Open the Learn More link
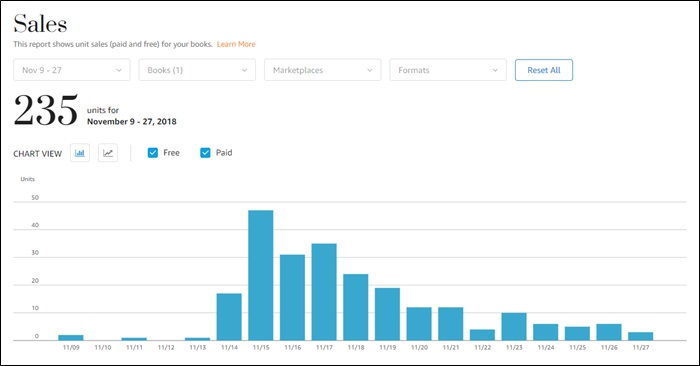 (236, 44)
